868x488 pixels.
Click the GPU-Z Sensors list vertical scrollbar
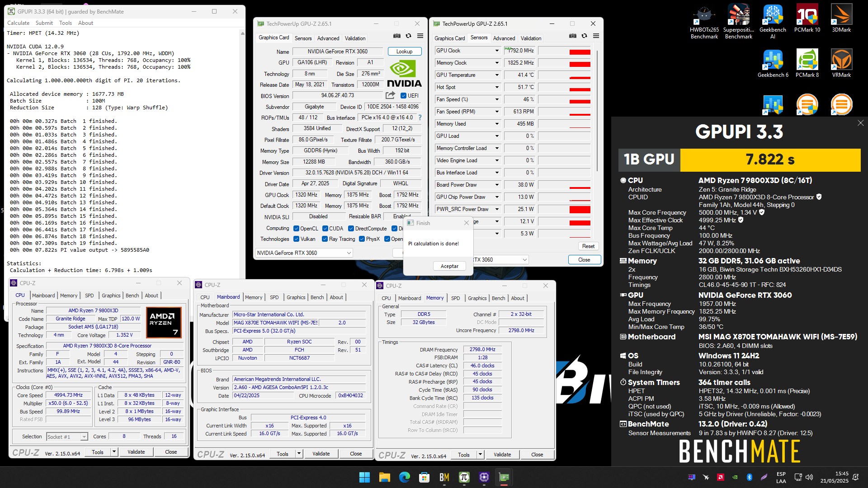[598, 111]
